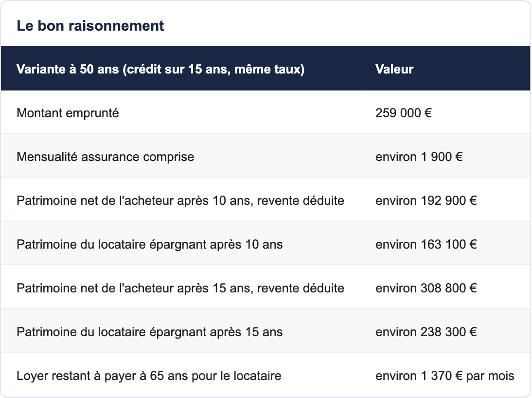Click the value 'environ 238 300 €'

click(x=426, y=332)
